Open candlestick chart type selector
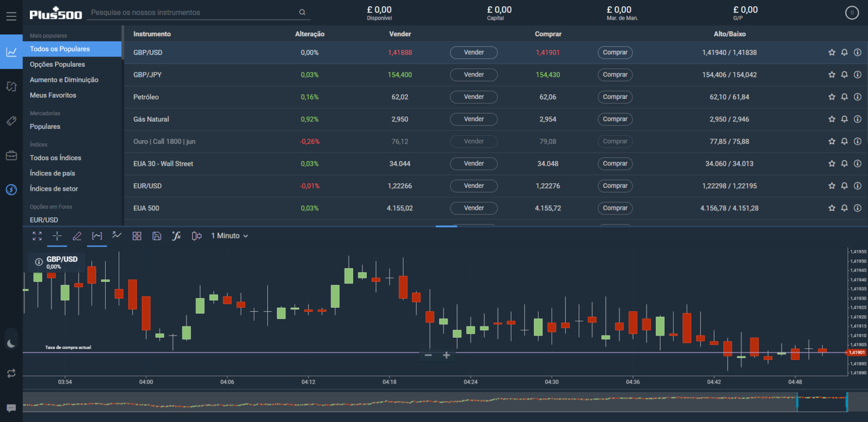 197,236
